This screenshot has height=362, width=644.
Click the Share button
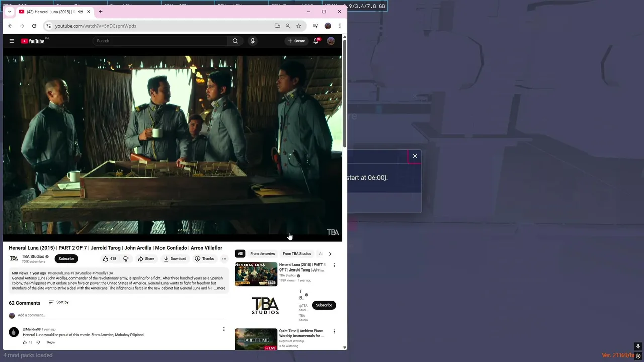(146, 259)
